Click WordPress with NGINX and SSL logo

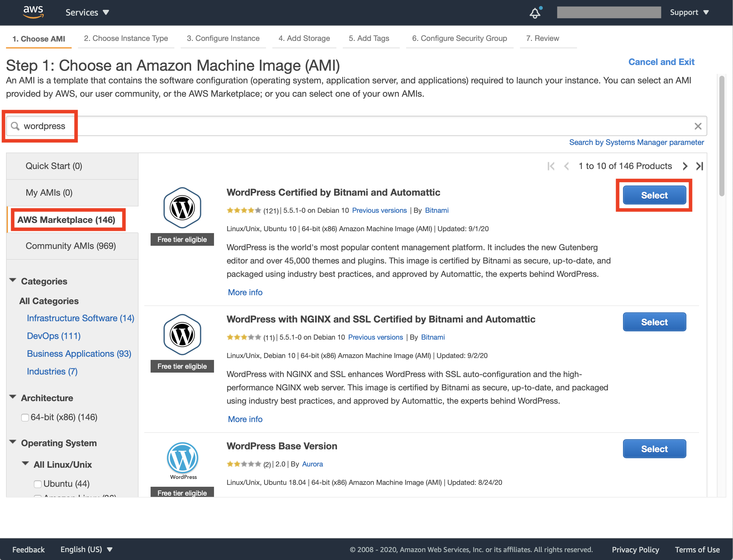coord(182,334)
